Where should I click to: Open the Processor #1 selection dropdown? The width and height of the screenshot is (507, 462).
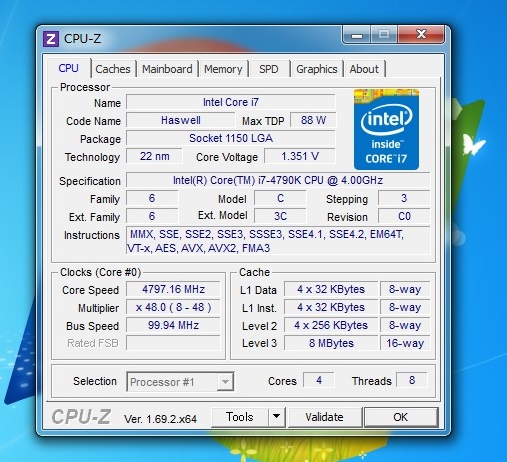click(x=180, y=382)
